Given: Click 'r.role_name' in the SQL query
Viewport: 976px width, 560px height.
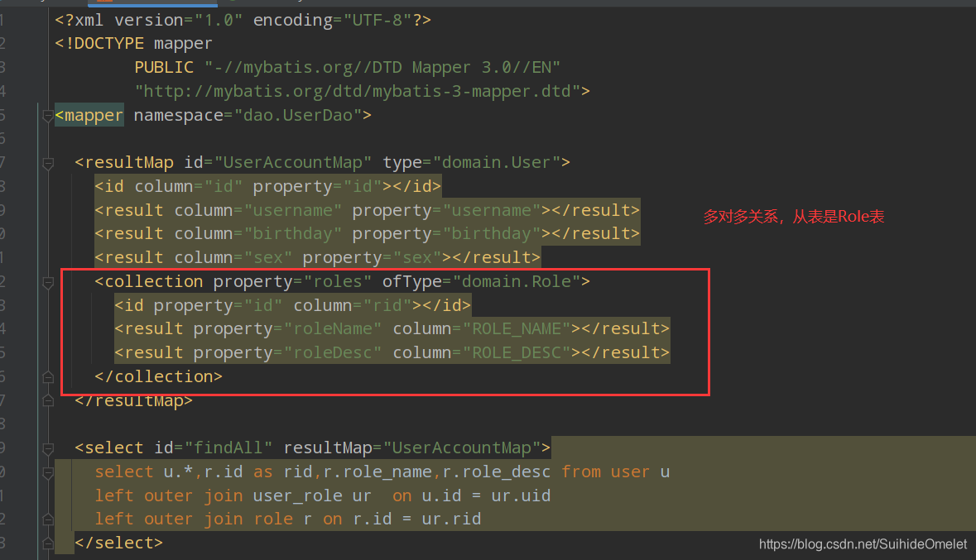Looking at the screenshot, I should 377,472.
